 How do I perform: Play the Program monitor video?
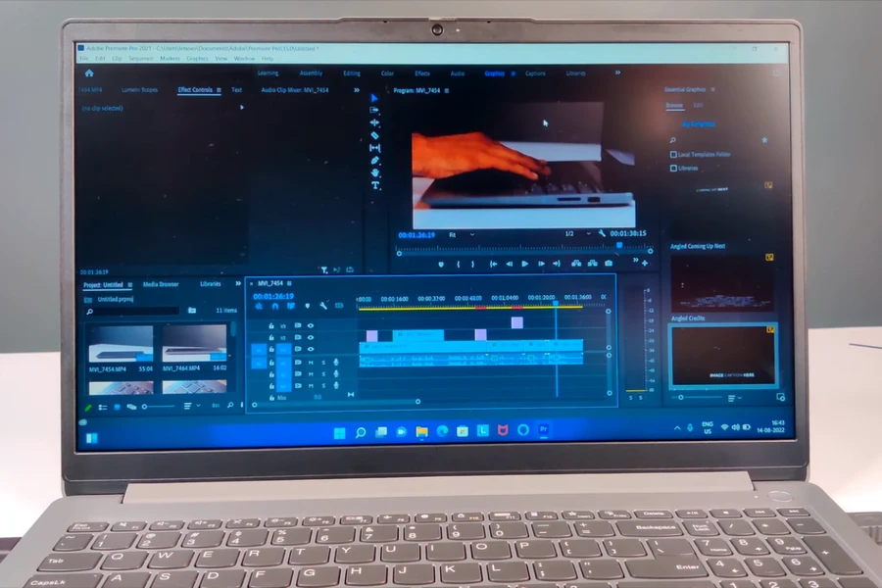pos(525,264)
